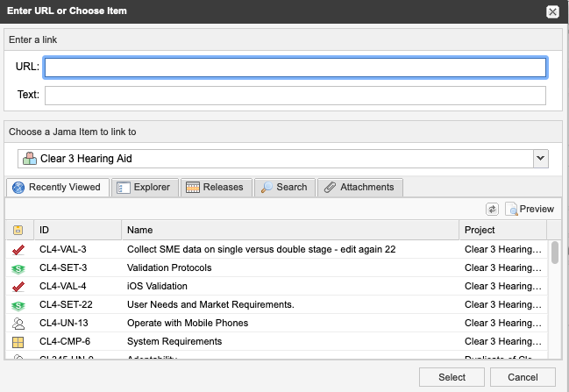Go to the Search tab
This screenshot has width=569, height=392.
tap(284, 187)
